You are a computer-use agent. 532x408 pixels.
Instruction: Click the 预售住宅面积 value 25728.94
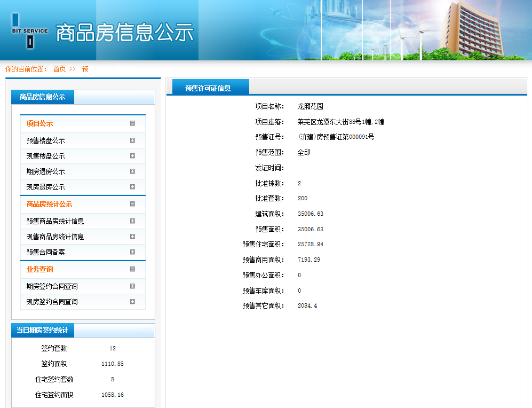(311, 245)
